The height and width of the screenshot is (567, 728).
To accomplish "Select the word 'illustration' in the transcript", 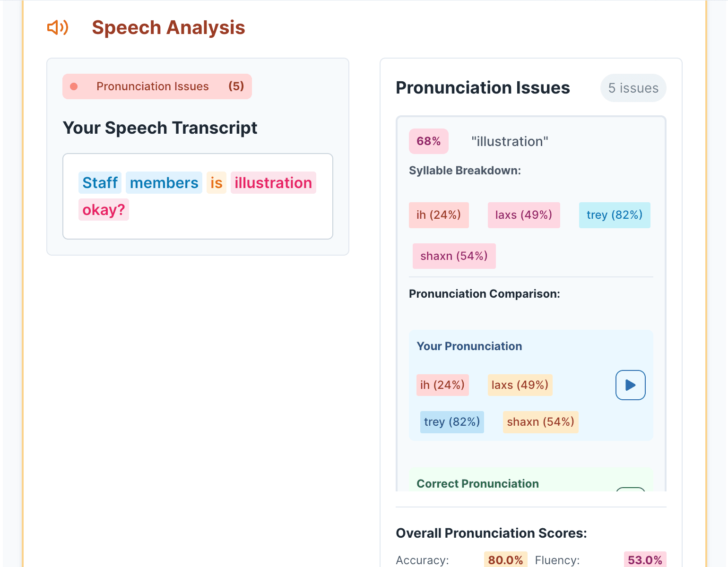I will pos(273,183).
